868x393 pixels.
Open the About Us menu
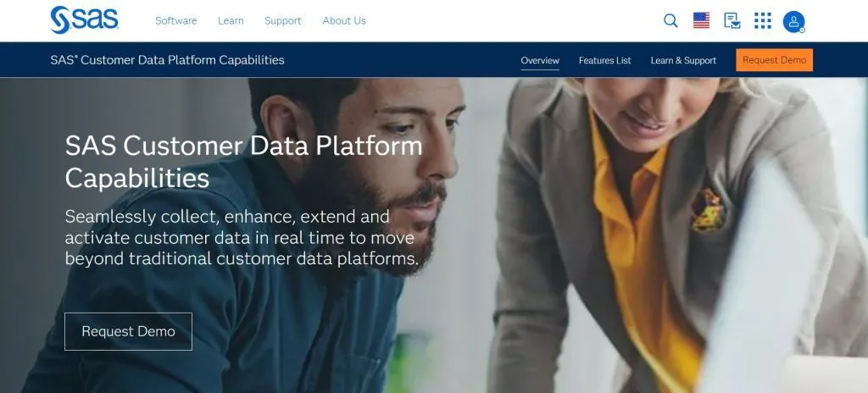(x=344, y=20)
